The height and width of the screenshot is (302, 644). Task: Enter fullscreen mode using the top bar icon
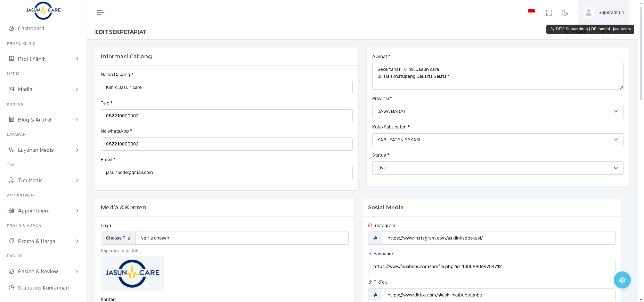(549, 12)
